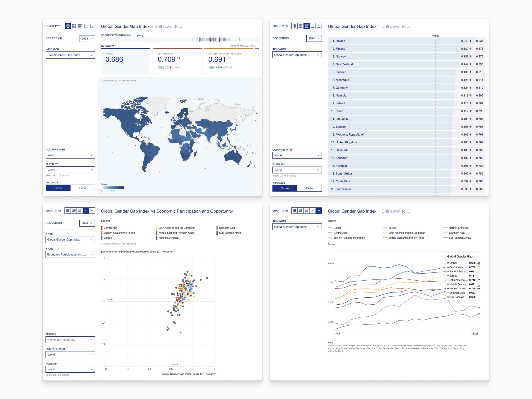Switch to the grid chart type icon
Screen dimensions: 532x399
[x=74, y=26]
